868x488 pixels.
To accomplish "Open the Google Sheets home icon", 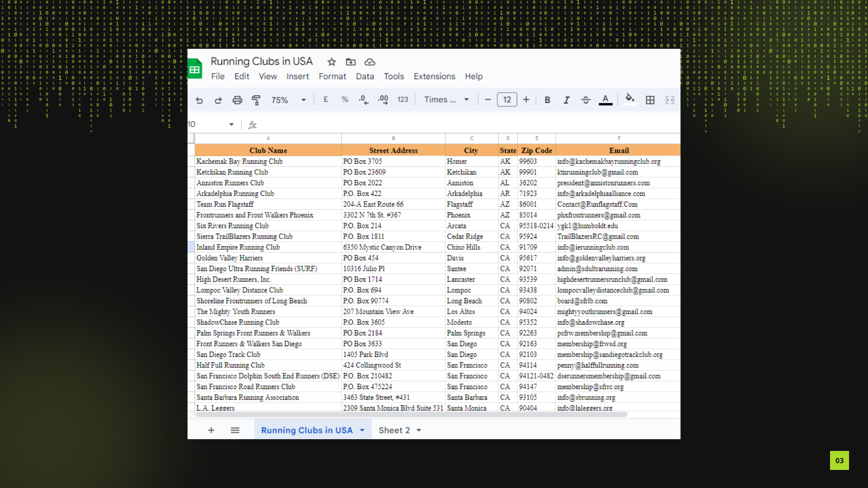I will coord(195,69).
